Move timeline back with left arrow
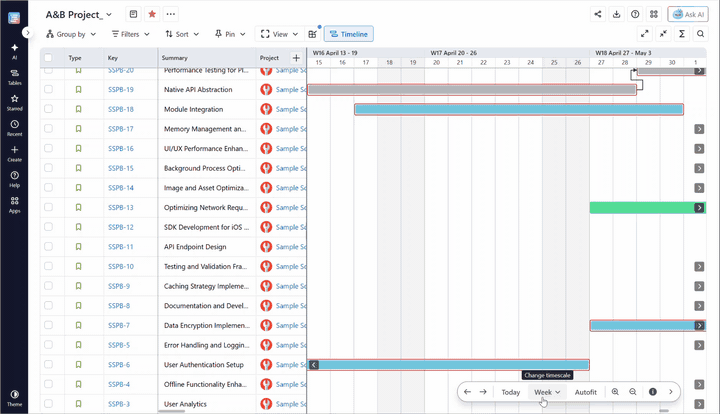The width and height of the screenshot is (720, 414). click(x=467, y=392)
